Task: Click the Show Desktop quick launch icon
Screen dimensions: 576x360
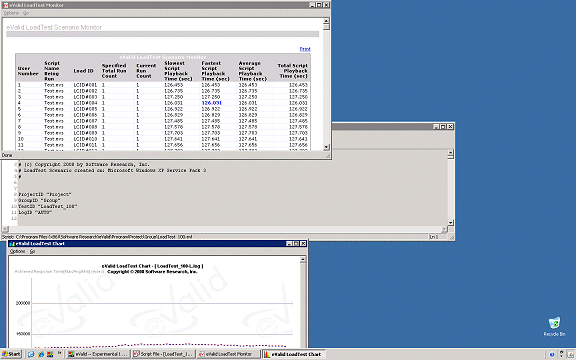Action: click(32, 354)
